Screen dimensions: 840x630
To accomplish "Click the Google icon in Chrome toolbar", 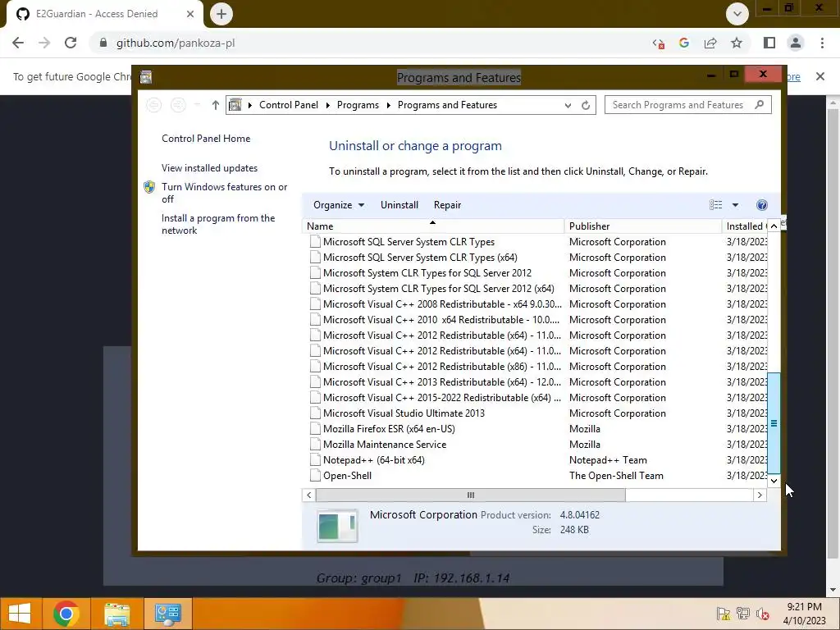I will coord(683,43).
